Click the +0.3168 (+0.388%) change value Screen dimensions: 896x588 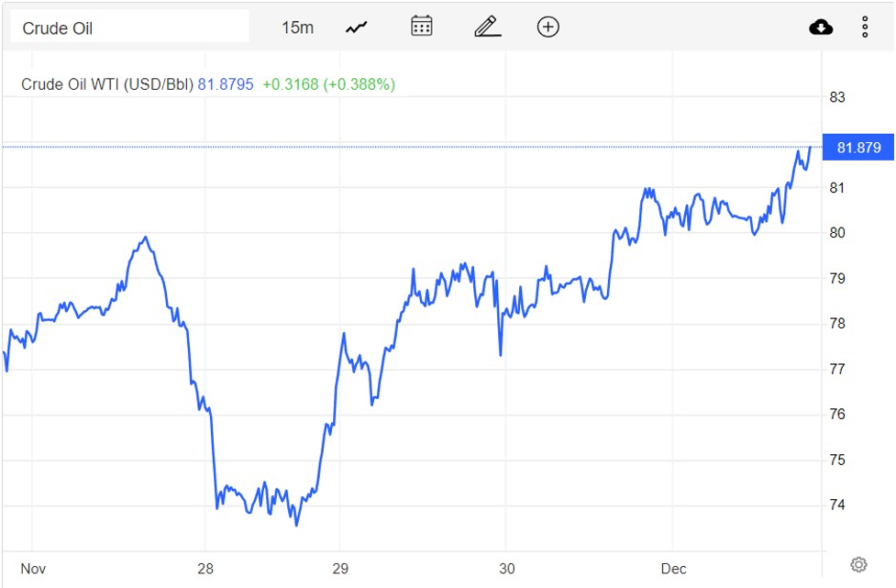tap(328, 84)
